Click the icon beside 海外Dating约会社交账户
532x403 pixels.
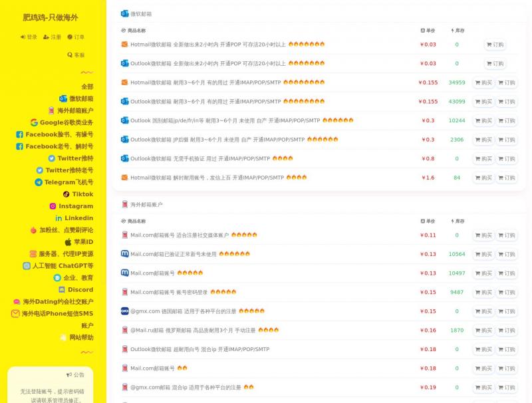(x=17, y=301)
